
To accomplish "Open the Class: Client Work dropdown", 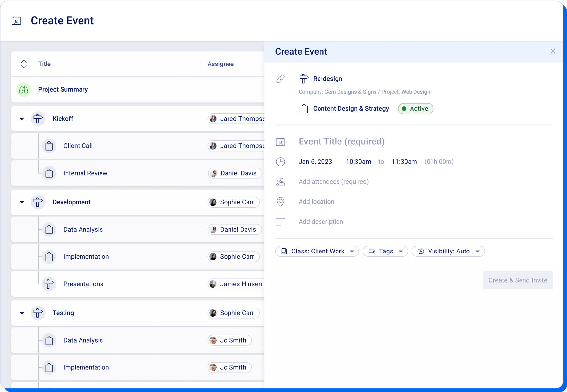I will (317, 251).
